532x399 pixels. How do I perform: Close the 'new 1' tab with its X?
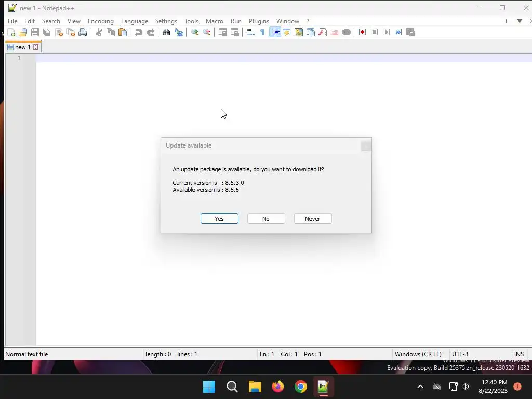36,47
